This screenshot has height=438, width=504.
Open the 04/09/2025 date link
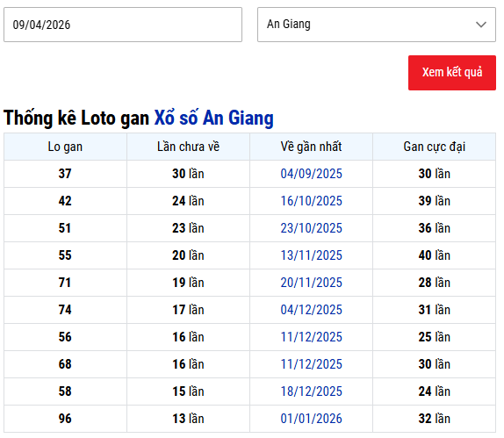coord(311,174)
